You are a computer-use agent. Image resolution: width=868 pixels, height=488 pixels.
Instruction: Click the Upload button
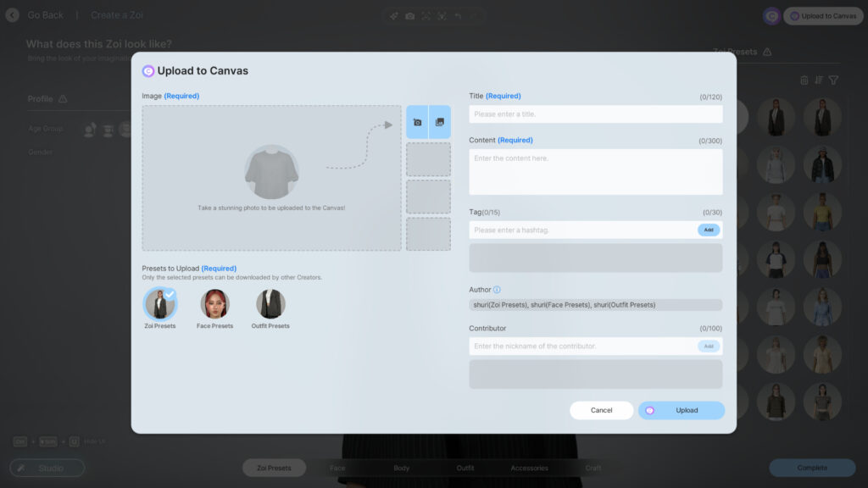pos(681,410)
